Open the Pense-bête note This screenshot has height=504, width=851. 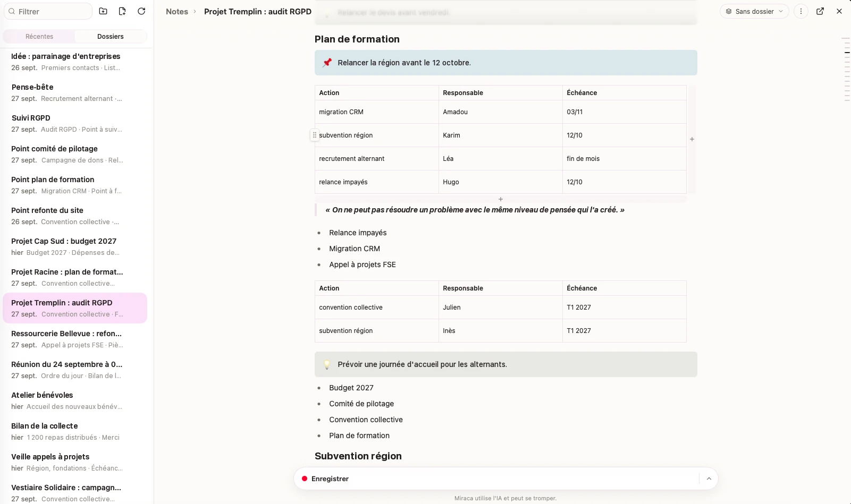pyautogui.click(x=75, y=92)
